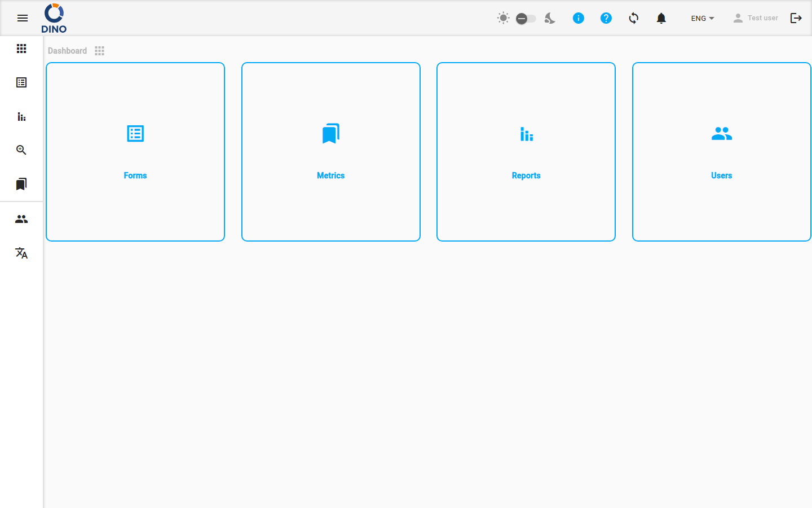Open the sidebar magnifier search icon
Screen dimensions: 812x508
click(x=21, y=150)
